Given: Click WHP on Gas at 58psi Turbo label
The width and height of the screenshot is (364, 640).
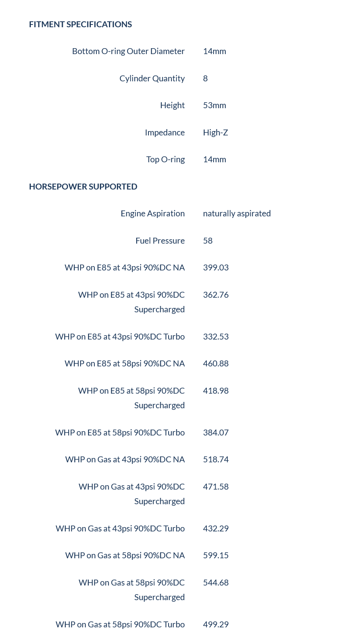Looking at the screenshot, I should click(120, 625).
